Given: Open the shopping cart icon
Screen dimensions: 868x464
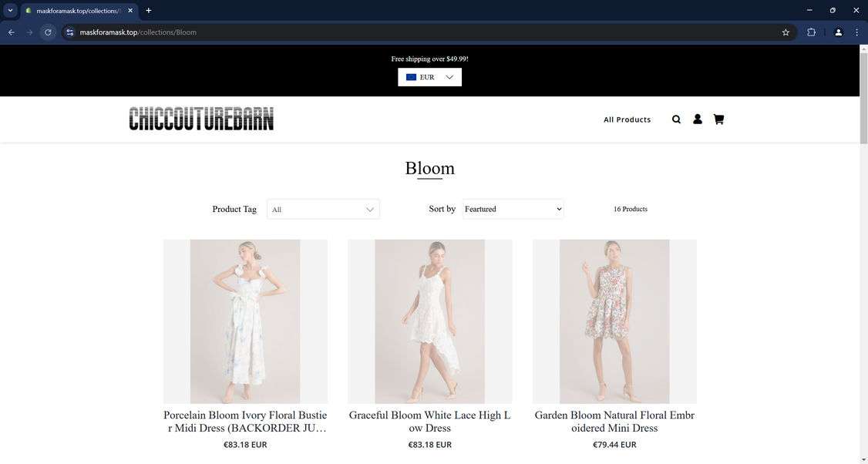Looking at the screenshot, I should [x=718, y=119].
